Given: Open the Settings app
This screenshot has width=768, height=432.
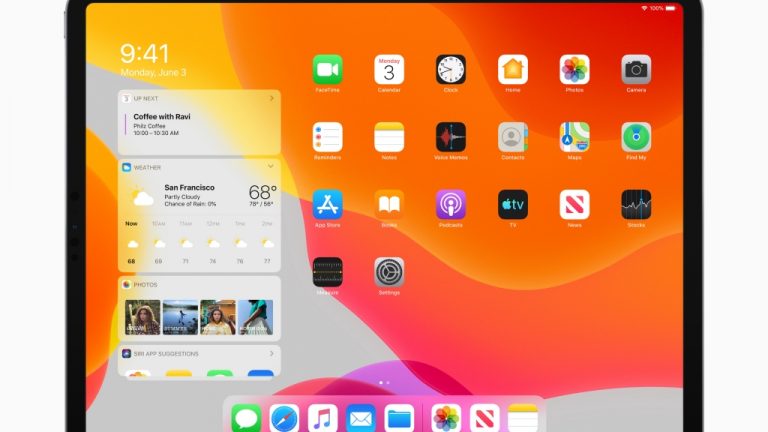Looking at the screenshot, I should pos(389,272).
